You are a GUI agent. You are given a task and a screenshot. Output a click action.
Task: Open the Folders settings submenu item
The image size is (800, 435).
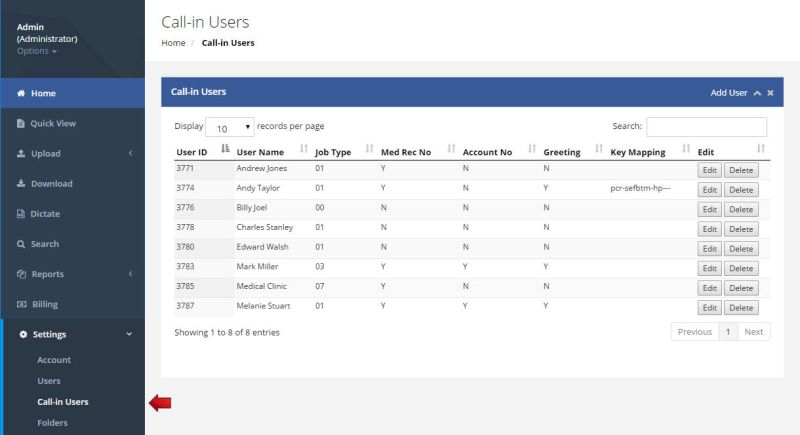54,423
